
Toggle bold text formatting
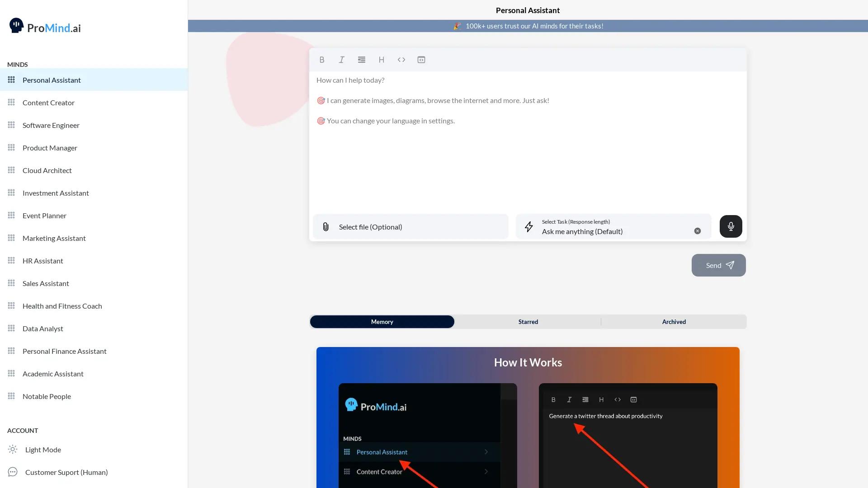[321, 59]
